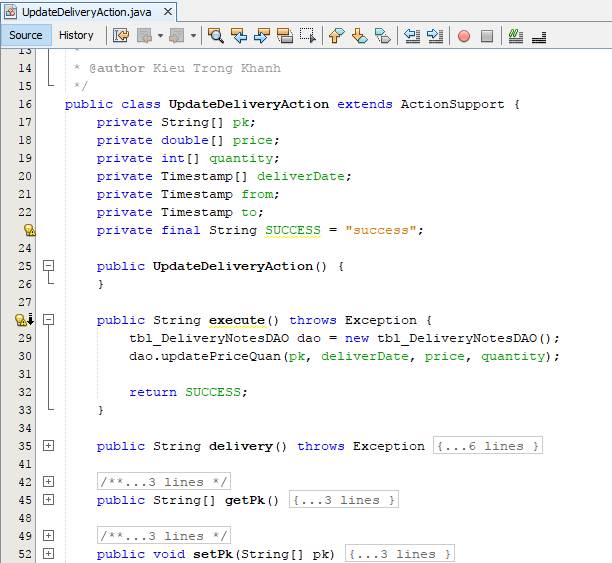Click line number 30 in the gutter
The height and width of the screenshot is (563, 612).
pos(25,356)
